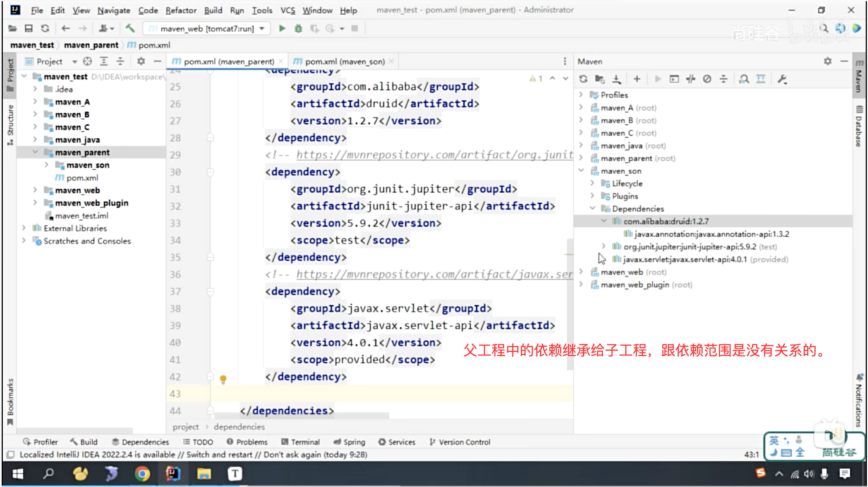Click the Execute Maven Goal icon
The image size is (868, 487).
tap(674, 79)
